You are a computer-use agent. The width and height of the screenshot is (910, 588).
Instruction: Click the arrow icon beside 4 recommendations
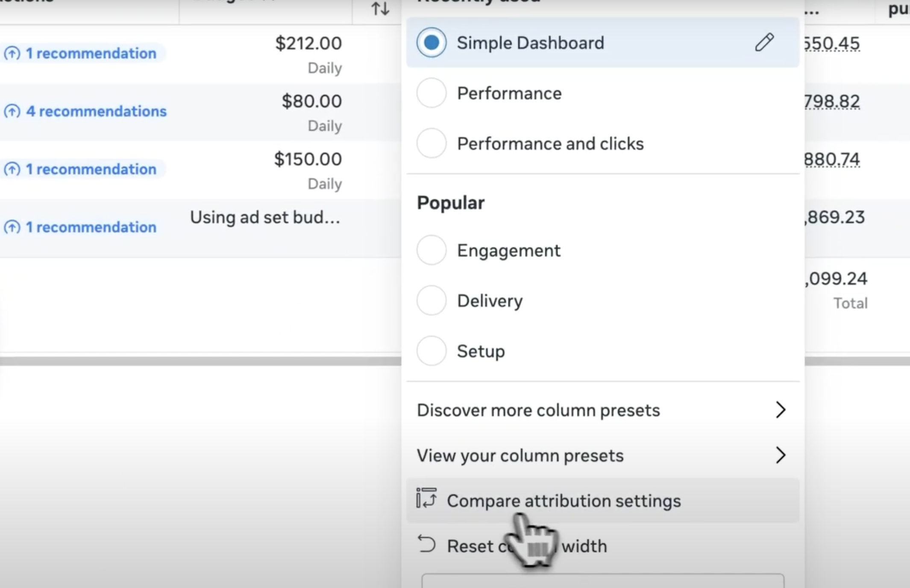tap(12, 112)
